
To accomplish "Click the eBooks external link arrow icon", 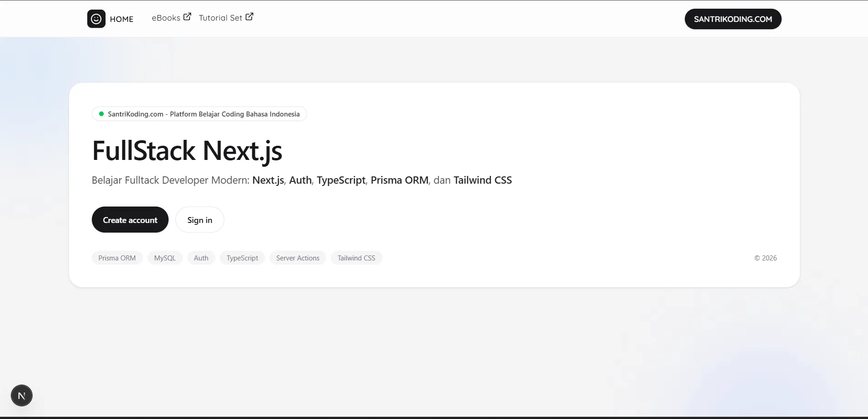I will click(187, 16).
